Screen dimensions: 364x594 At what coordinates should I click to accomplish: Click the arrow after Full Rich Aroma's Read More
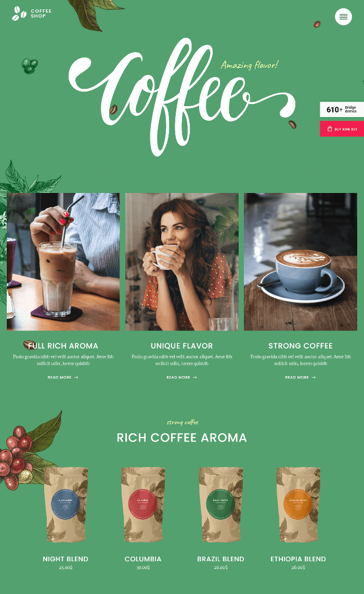(76, 377)
